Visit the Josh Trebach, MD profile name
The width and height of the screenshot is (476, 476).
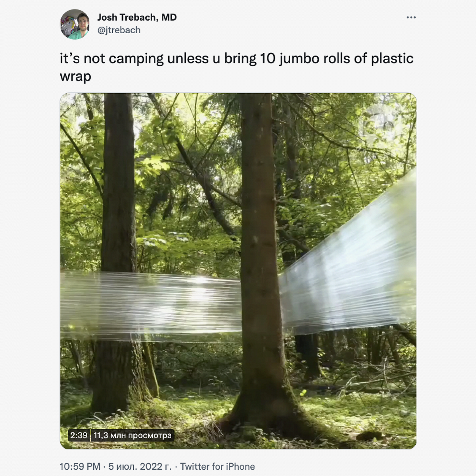tap(137, 17)
